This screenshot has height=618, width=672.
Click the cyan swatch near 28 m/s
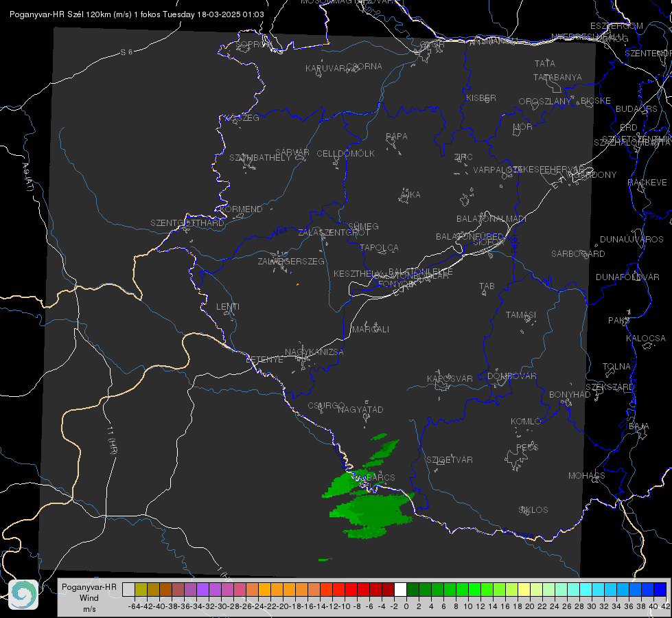[x=586, y=589]
